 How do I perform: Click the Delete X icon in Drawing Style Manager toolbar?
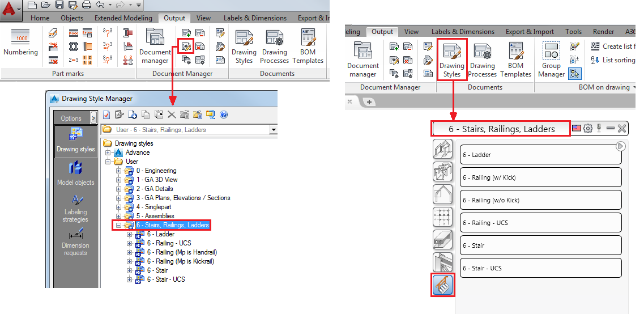pos(172,115)
